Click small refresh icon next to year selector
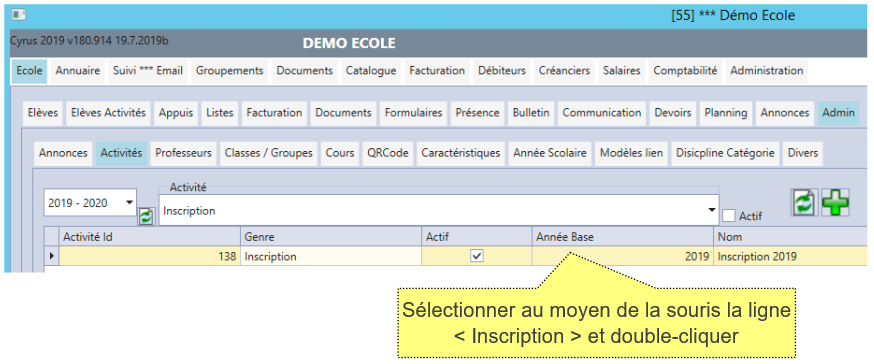Screen dimensions: 874x364 click(x=146, y=216)
